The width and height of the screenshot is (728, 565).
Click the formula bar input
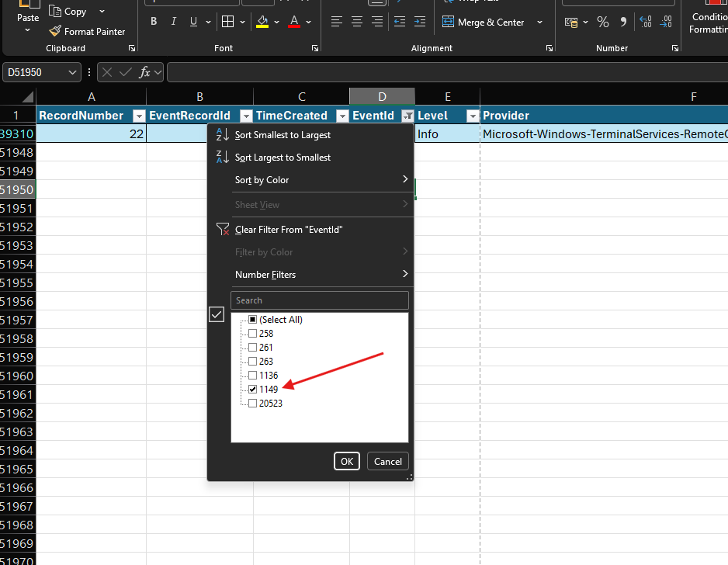click(x=447, y=72)
